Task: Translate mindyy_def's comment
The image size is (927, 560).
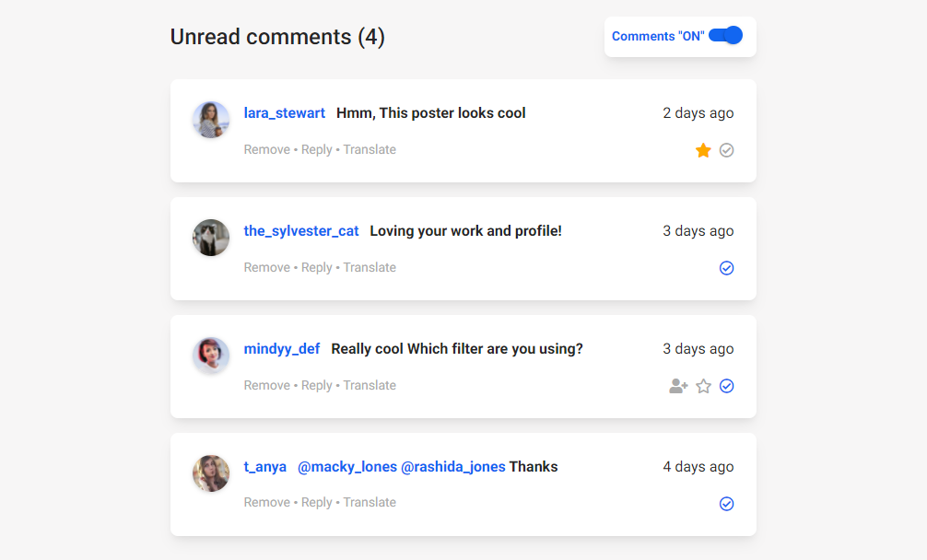Action: (370, 385)
